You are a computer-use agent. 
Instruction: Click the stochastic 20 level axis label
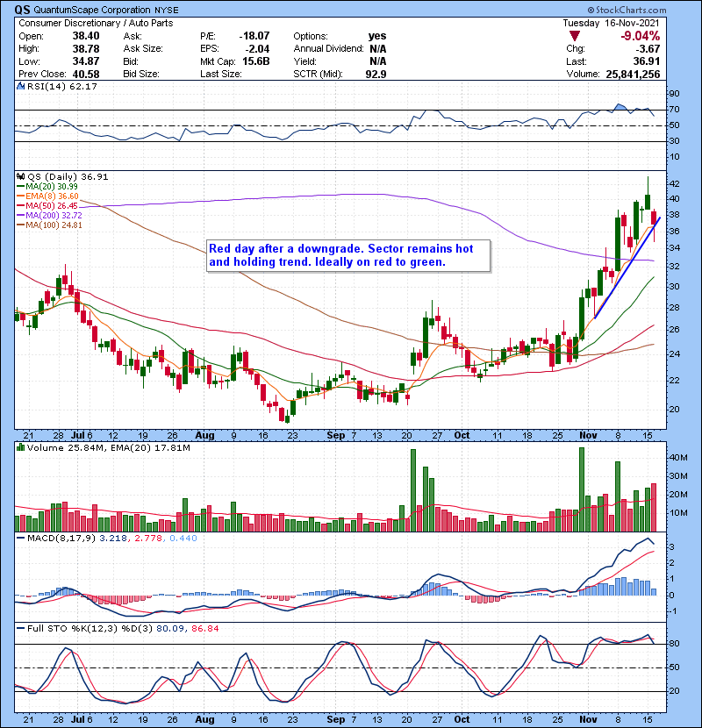click(674, 691)
